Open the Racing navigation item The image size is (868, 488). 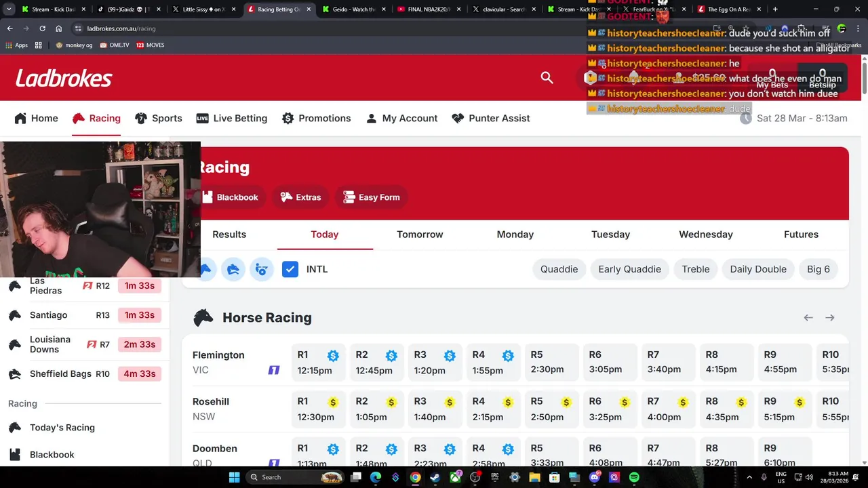pyautogui.click(x=96, y=118)
